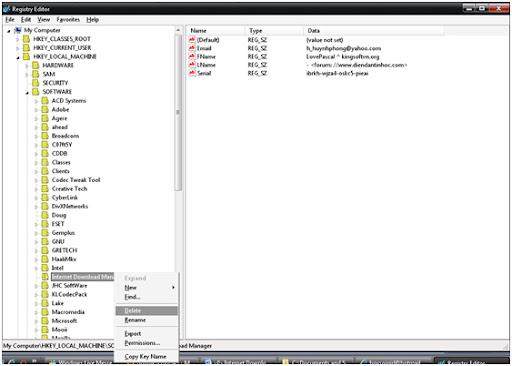
Task: Click the Adobe key folder icon
Action: point(45,109)
